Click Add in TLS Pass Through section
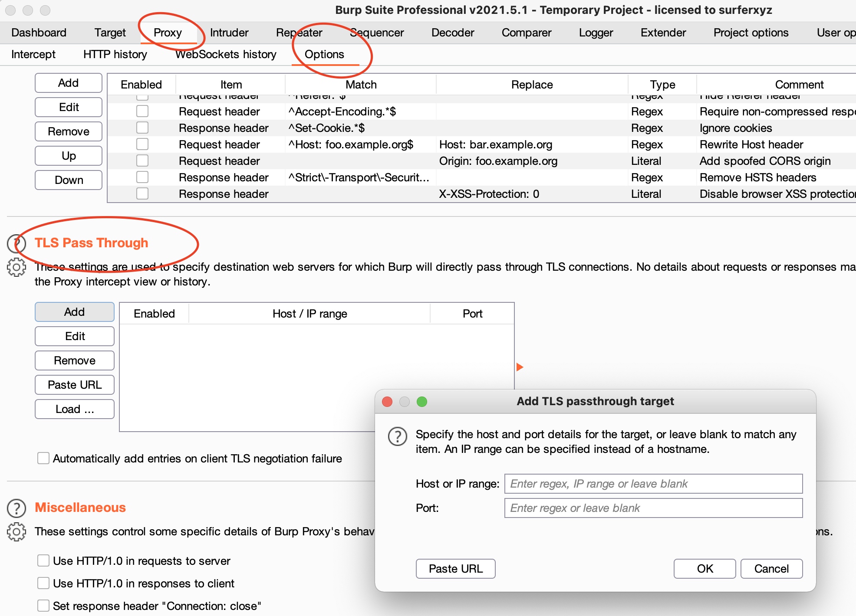 pos(75,312)
